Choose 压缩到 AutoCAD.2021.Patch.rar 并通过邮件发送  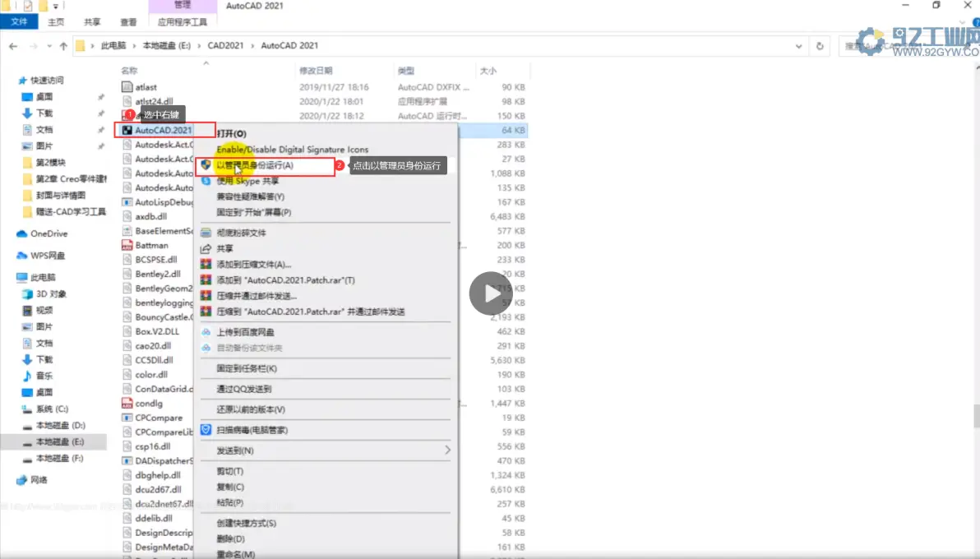tap(311, 312)
